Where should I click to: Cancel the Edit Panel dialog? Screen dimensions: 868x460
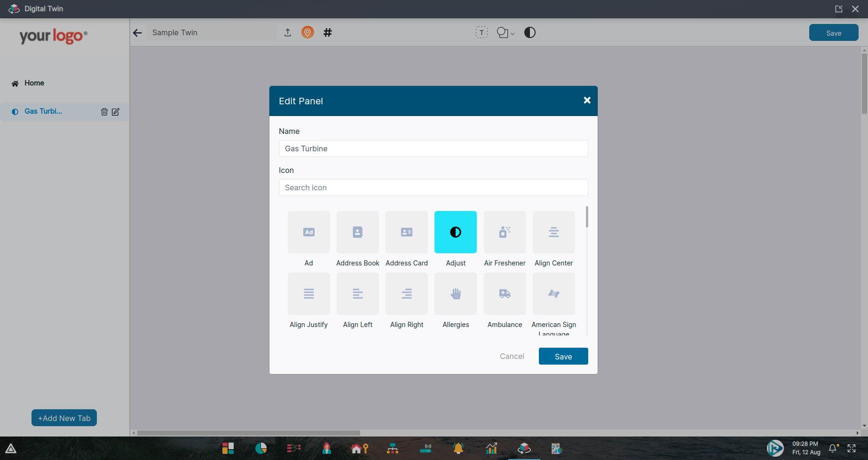click(512, 356)
